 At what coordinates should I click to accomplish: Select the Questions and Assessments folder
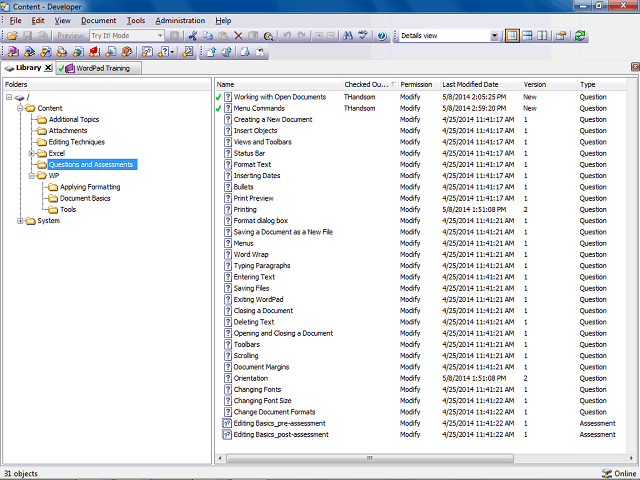[91, 164]
